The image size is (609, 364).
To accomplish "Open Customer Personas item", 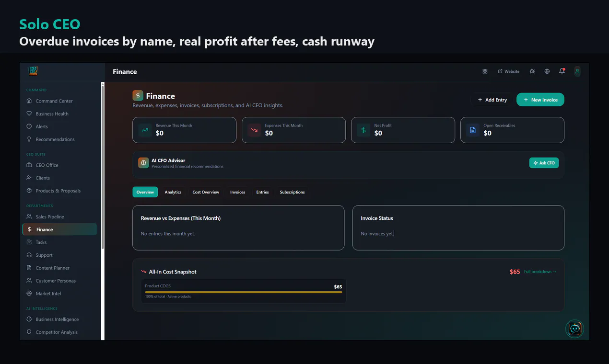I will tap(59, 281).
